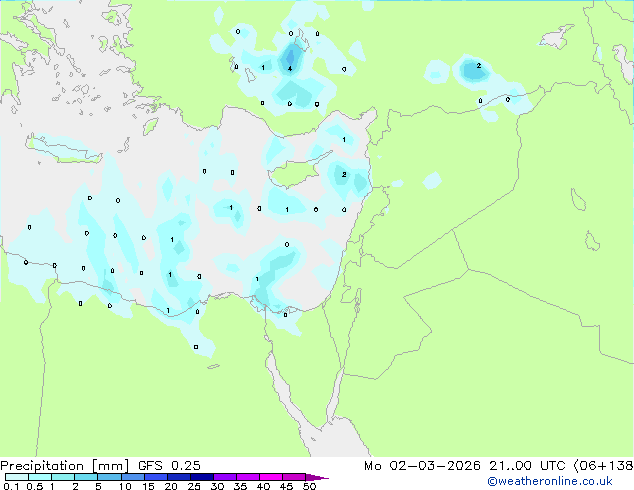634x490 pixels.
Task: Pick the 20–25 mm legend swatch
Action: coord(178,477)
